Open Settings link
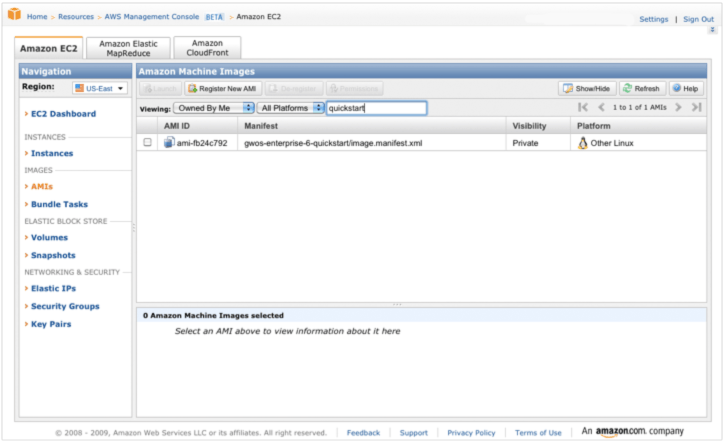 click(653, 19)
